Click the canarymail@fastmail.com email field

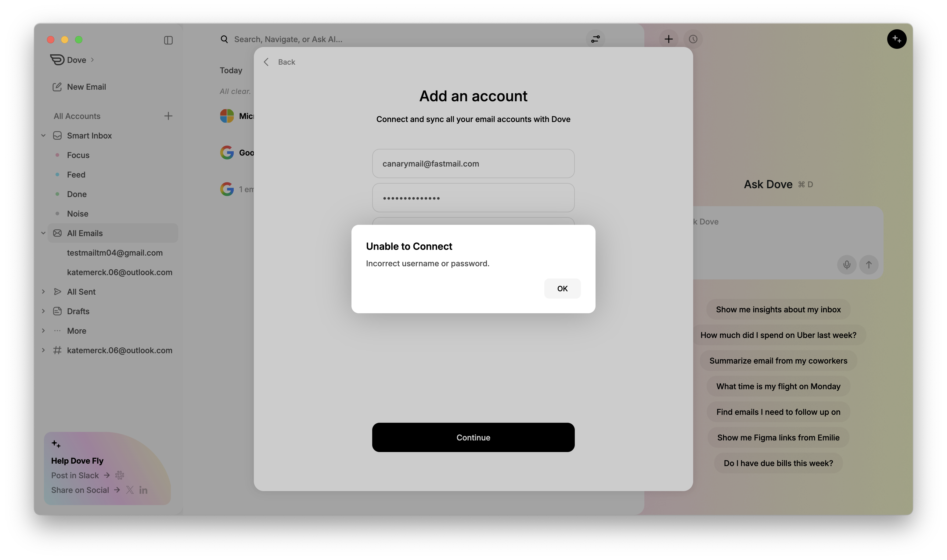point(473,164)
